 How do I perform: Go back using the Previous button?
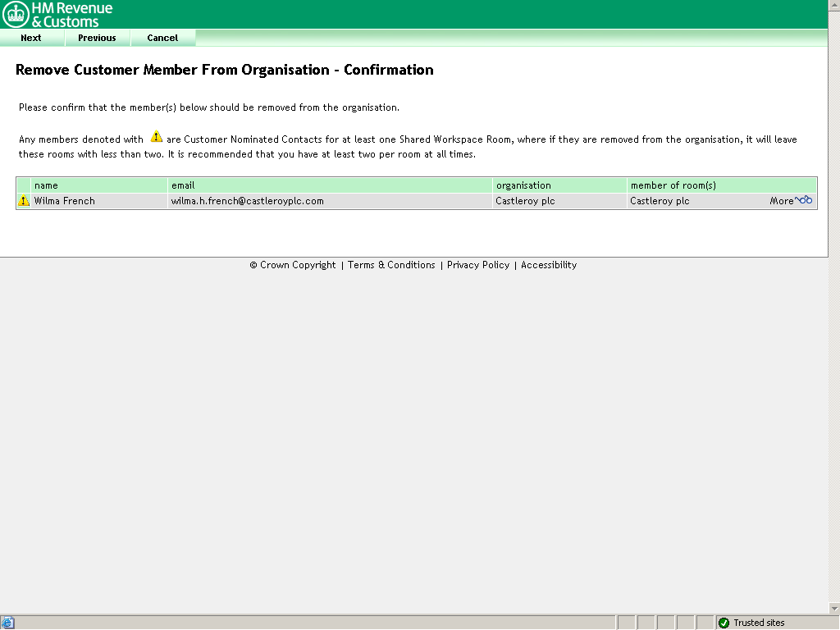pos(97,38)
